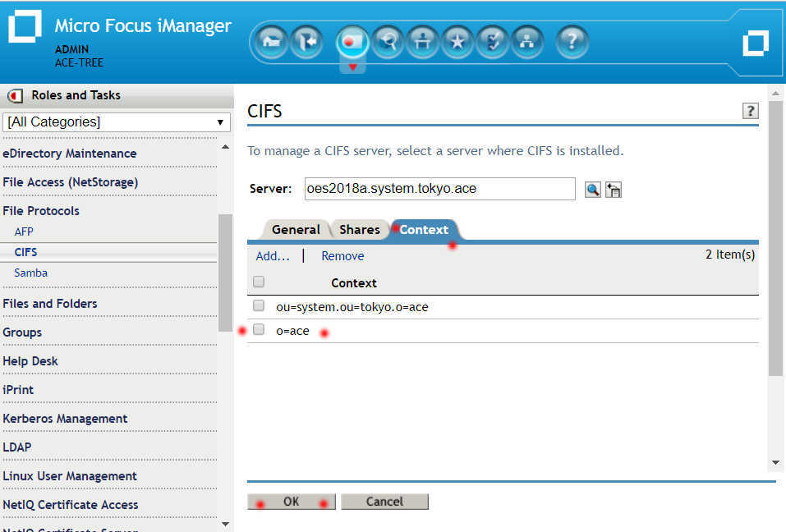Click the Context column header
The image size is (786, 532).
click(354, 283)
